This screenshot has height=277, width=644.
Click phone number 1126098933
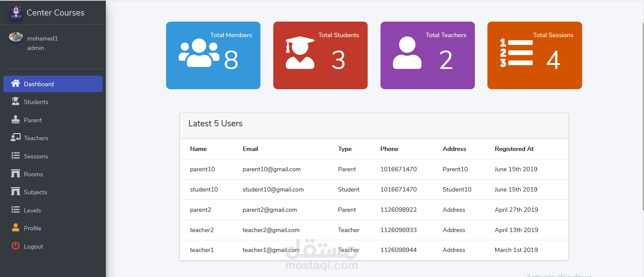coord(398,230)
